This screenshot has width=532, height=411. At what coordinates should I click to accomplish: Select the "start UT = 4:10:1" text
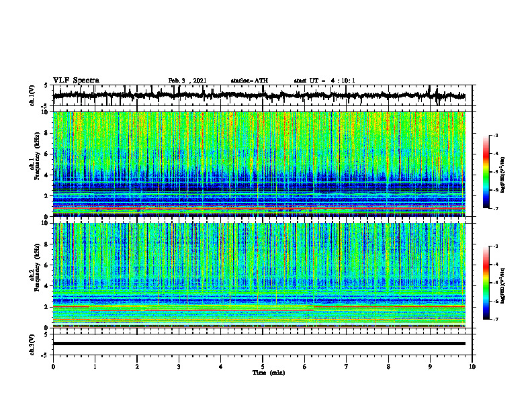tap(324, 81)
